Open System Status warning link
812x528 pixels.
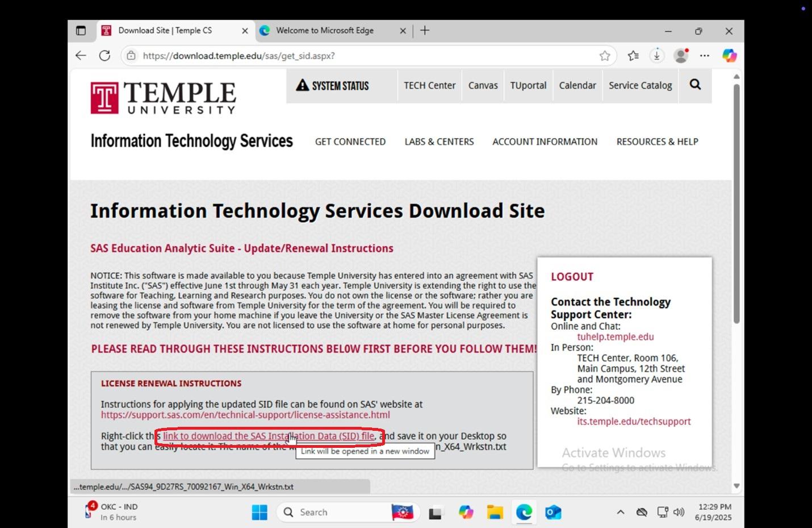(x=333, y=86)
